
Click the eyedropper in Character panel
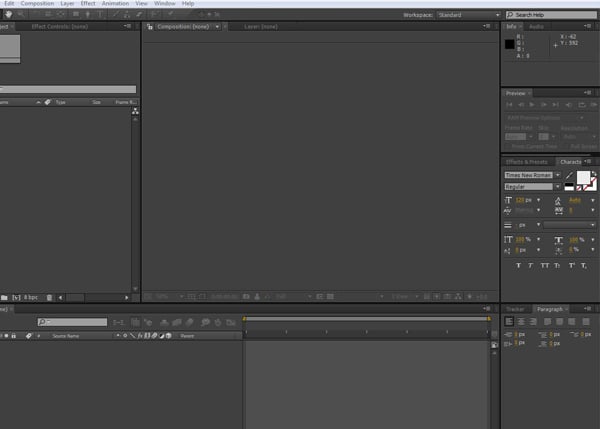tap(569, 176)
